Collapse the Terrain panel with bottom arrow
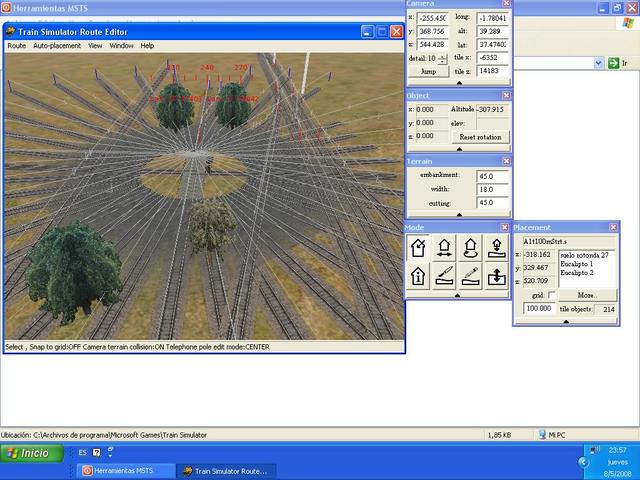The image size is (640, 480). pos(459,214)
